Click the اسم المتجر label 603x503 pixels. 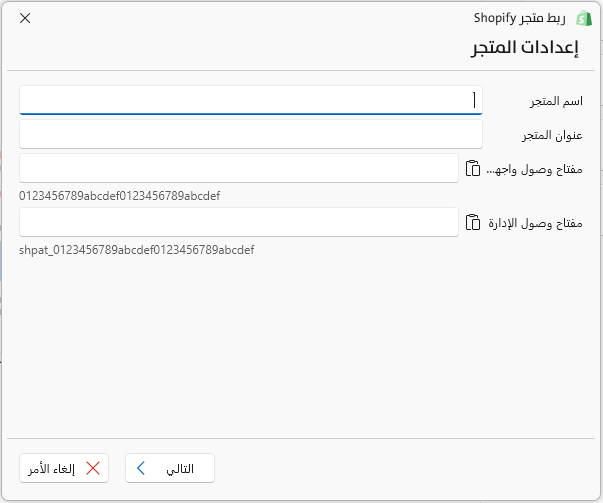[x=556, y=101]
